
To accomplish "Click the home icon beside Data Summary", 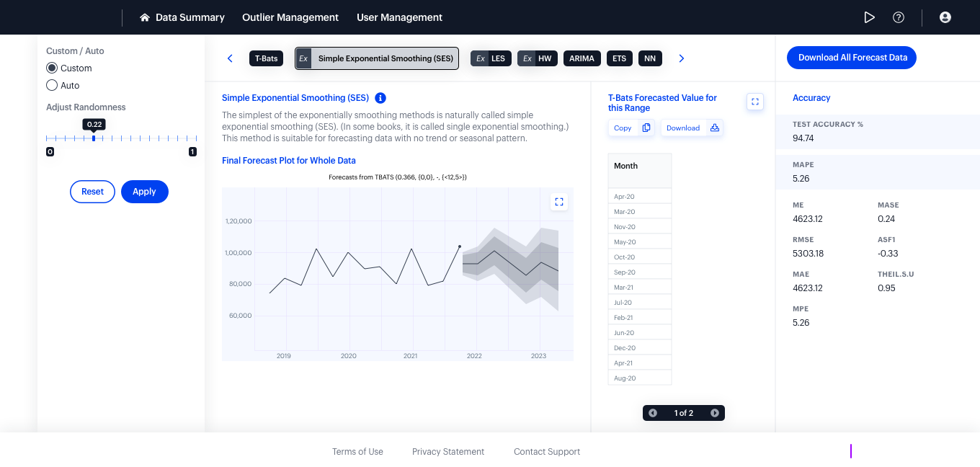I will (x=145, y=17).
